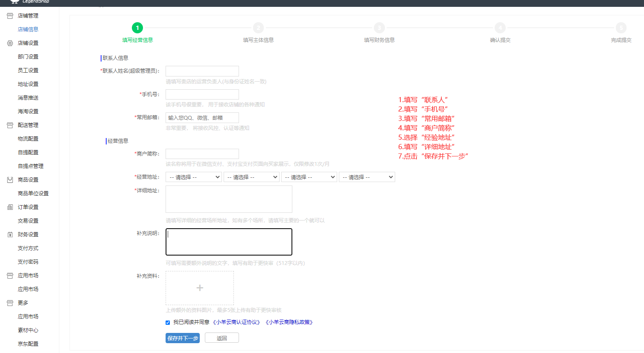Uncheck the 我已阅读并同意 agreement checkbox

pos(168,323)
